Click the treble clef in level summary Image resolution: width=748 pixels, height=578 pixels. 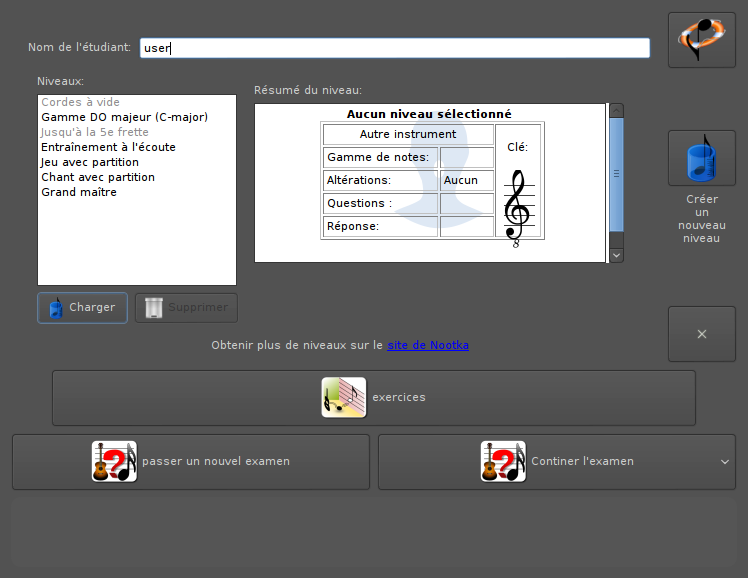coord(518,208)
